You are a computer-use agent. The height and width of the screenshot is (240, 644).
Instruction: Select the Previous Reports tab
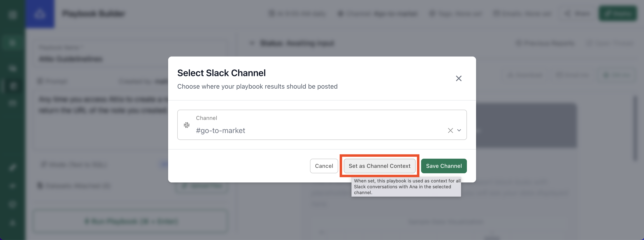pos(545,43)
